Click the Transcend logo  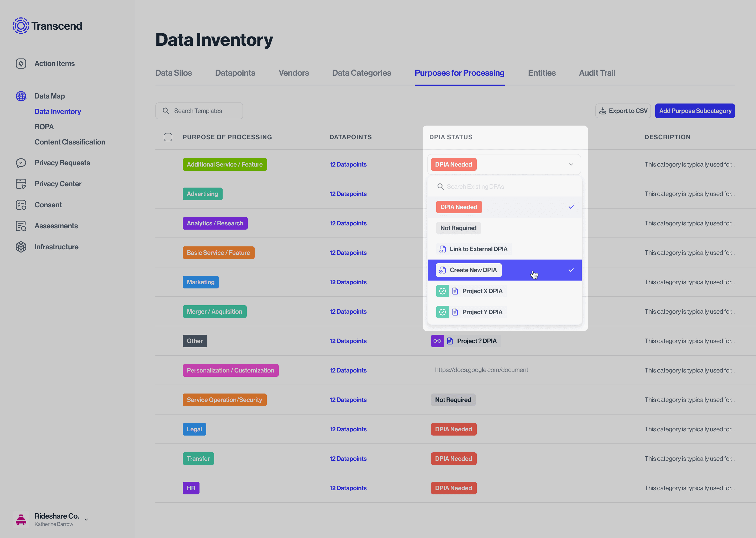pyautogui.click(x=47, y=25)
